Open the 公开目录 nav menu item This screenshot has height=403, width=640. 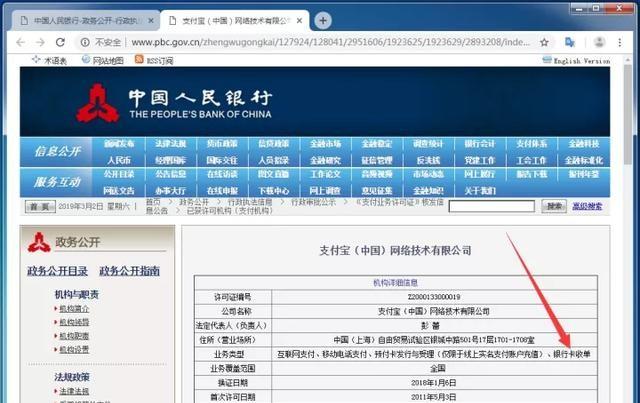[119, 174]
